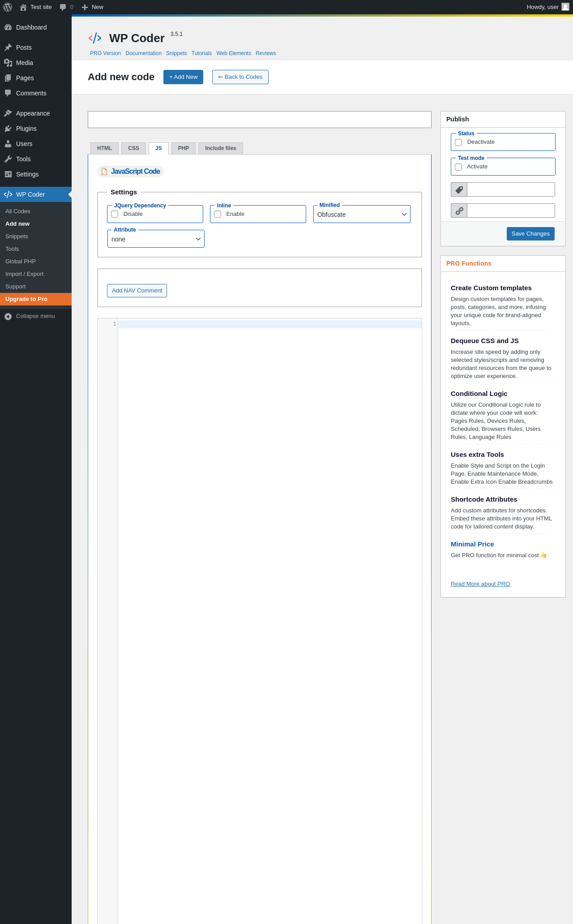Click the link text input field
Image resolution: width=573 pixels, height=924 pixels.
511,211
